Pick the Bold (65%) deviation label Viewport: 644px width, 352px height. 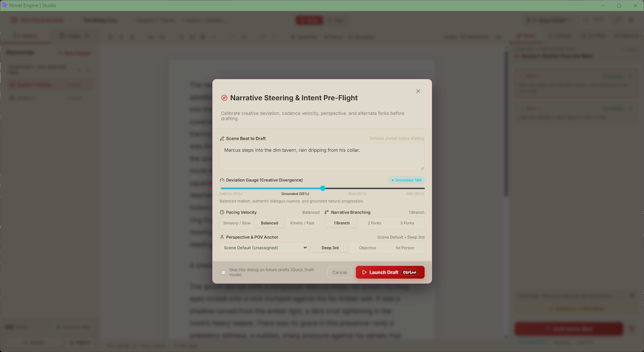point(357,194)
